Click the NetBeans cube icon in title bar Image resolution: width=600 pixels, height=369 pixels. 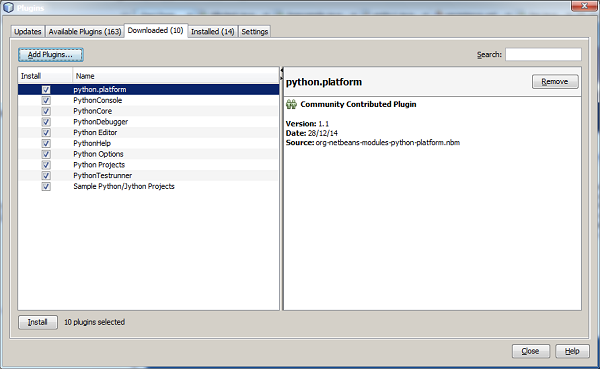pyautogui.click(x=8, y=7)
